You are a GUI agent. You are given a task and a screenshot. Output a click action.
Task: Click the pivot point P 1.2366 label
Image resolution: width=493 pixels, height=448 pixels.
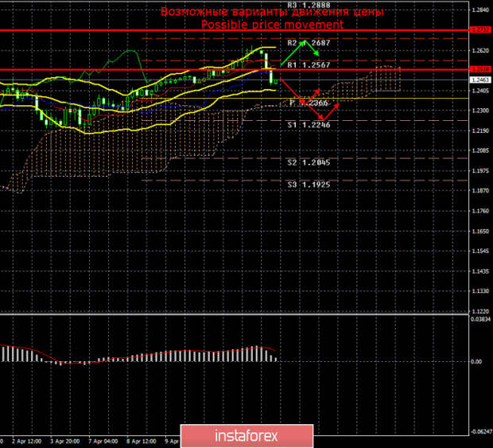[309, 103]
